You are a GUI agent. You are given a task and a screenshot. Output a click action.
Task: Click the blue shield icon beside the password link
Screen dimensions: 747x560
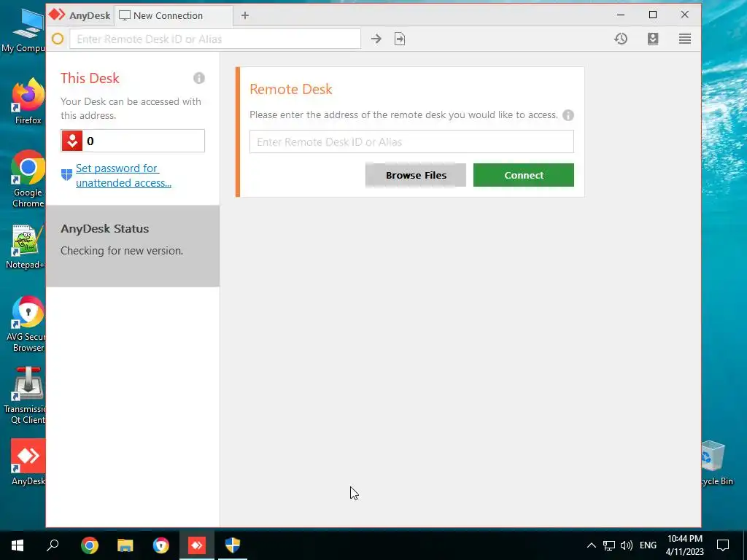pyautogui.click(x=66, y=175)
